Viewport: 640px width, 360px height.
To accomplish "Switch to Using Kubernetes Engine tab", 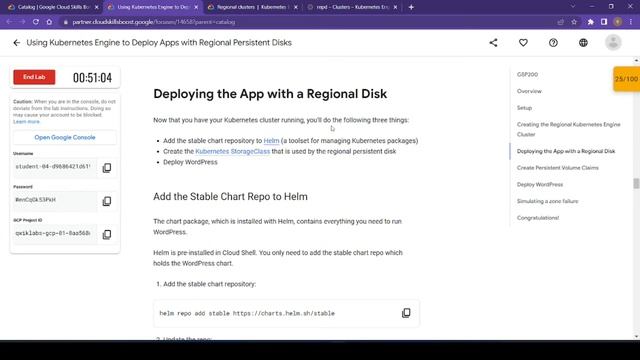I will pyautogui.click(x=152, y=7).
